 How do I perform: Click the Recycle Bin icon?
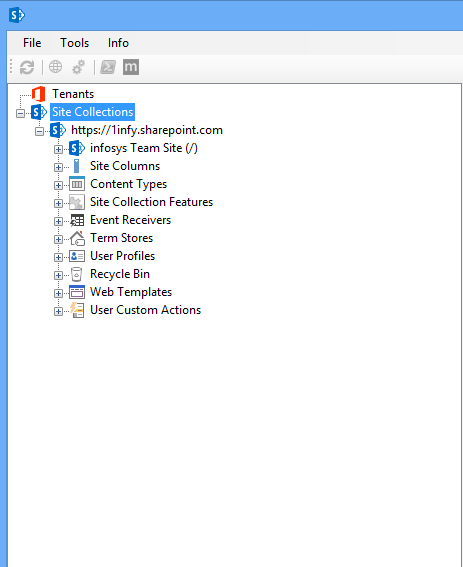click(76, 274)
